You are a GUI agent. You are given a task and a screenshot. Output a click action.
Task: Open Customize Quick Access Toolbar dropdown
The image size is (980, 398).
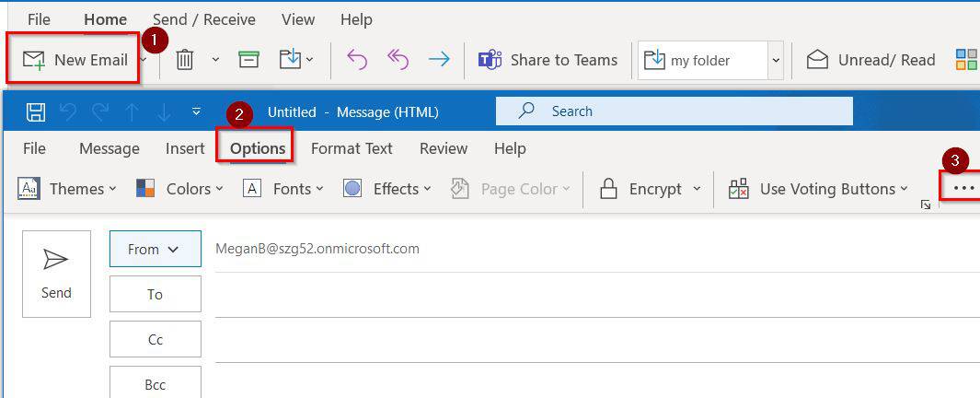click(x=196, y=112)
